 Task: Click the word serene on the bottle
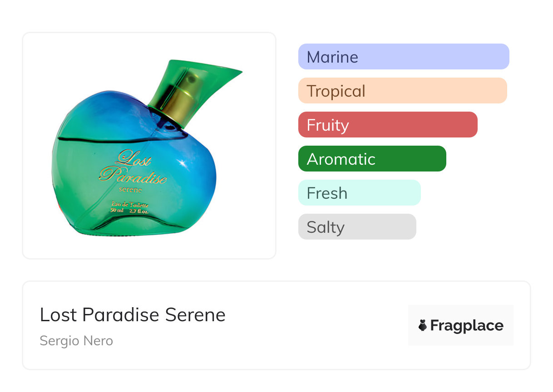pyautogui.click(x=130, y=189)
